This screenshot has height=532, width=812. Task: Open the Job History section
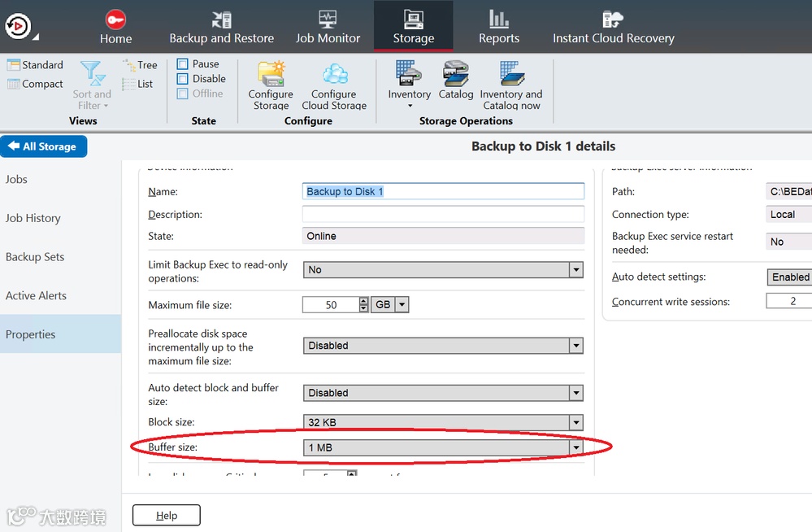pyautogui.click(x=61, y=218)
